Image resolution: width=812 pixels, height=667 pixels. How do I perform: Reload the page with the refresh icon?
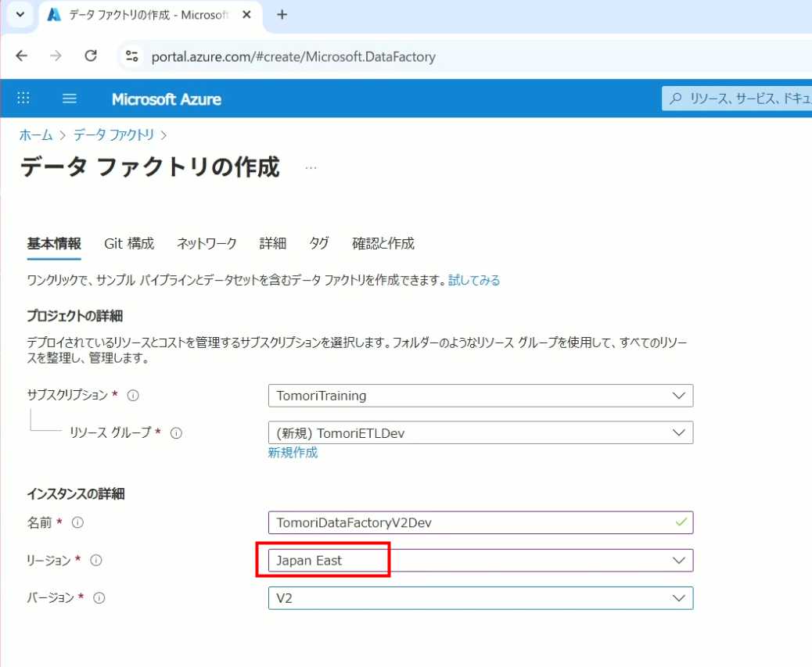91,56
